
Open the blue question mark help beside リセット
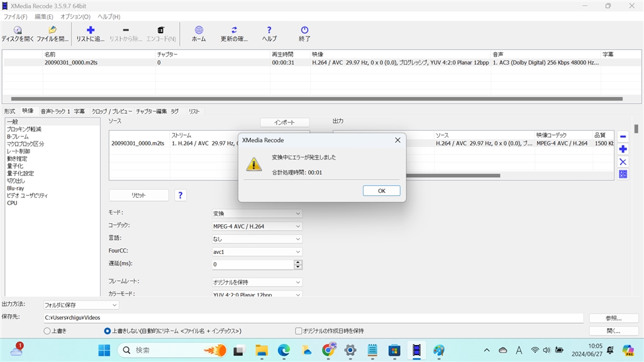click(180, 195)
